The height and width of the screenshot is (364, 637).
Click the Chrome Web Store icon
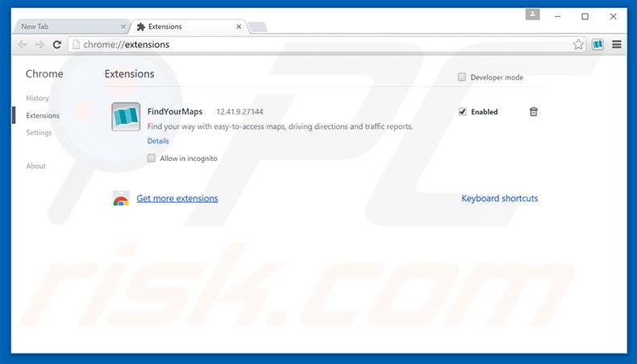[x=121, y=198]
